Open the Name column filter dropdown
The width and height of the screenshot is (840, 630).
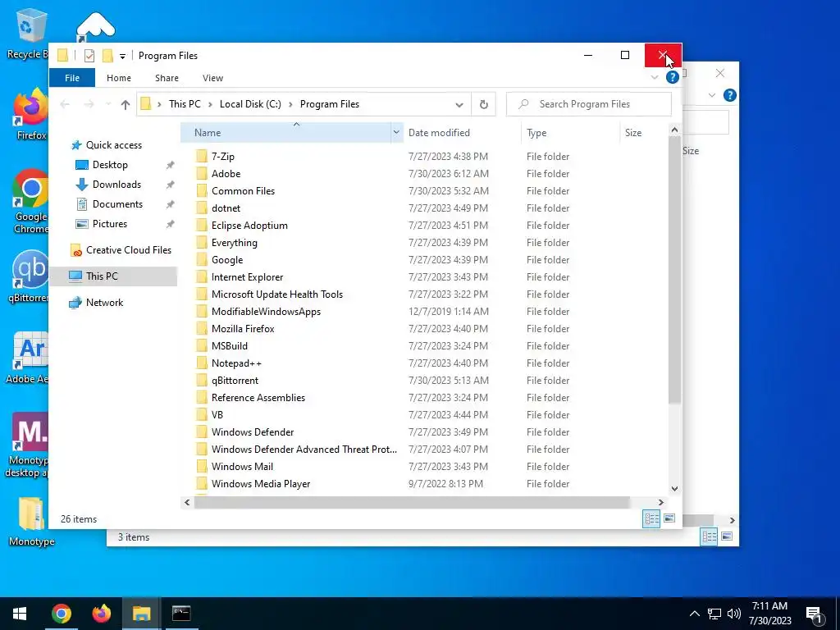[x=396, y=132]
